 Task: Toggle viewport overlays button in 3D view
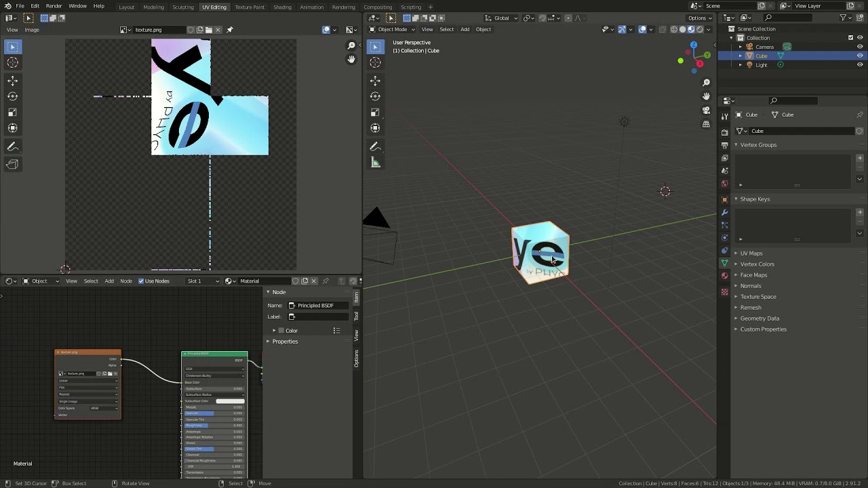click(642, 29)
